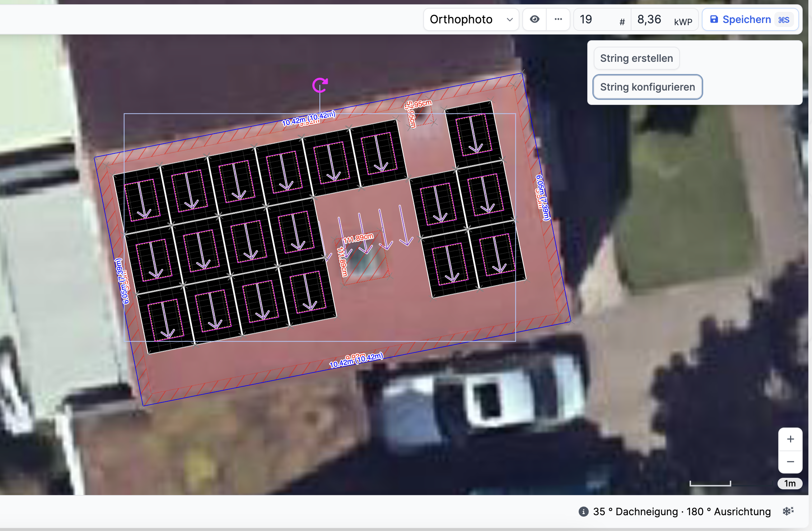Expand the Orthophoto chevron arrow
Screen dimensions: 812x531
[x=509, y=19]
